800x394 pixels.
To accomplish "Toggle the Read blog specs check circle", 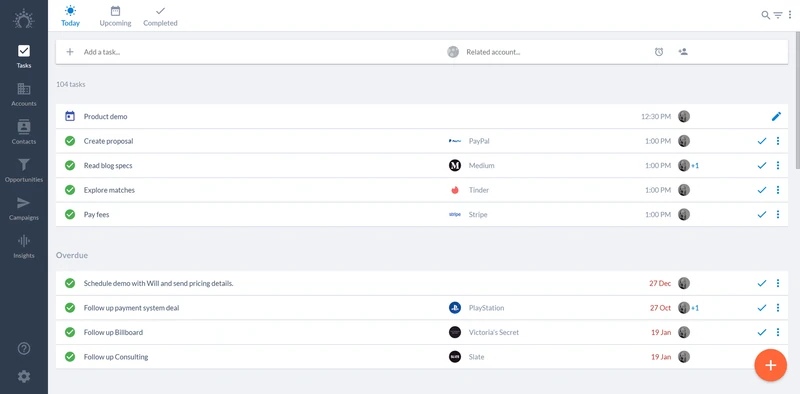I will click(70, 165).
